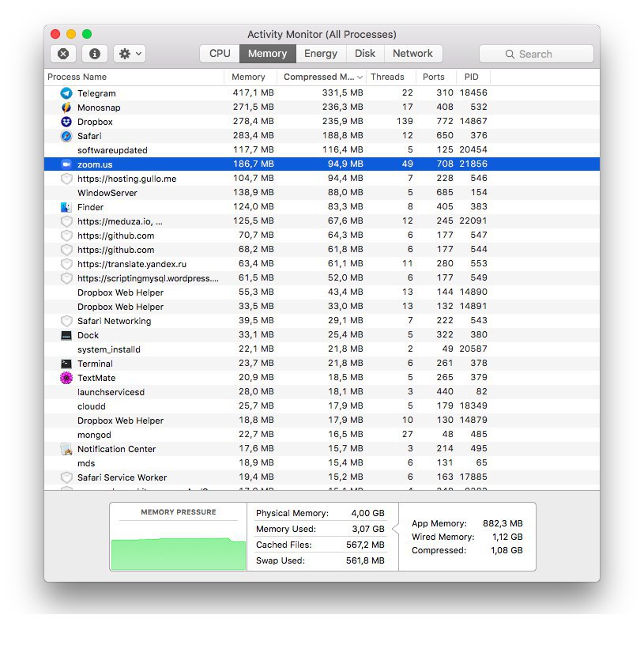Click the Dropbox app icon
The width and height of the screenshot is (644, 645).
tap(66, 122)
